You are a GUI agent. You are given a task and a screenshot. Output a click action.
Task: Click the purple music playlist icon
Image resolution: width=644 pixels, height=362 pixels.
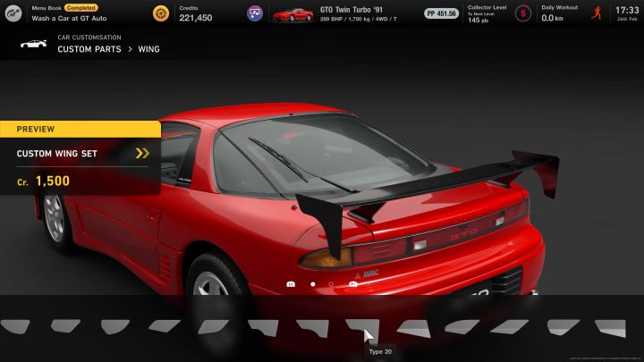click(x=255, y=13)
